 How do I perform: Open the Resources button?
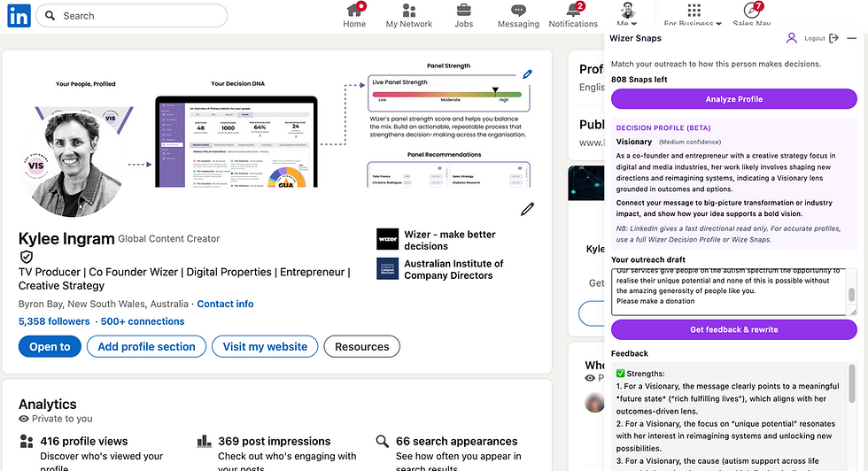[x=361, y=346]
